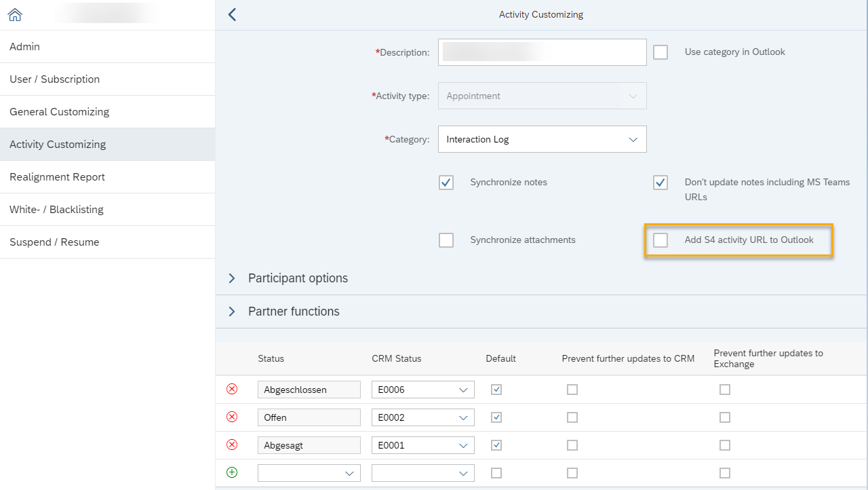This screenshot has width=868, height=490.
Task: Expand Partner functions section
Action: pyautogui.click(x=232, y=312)
